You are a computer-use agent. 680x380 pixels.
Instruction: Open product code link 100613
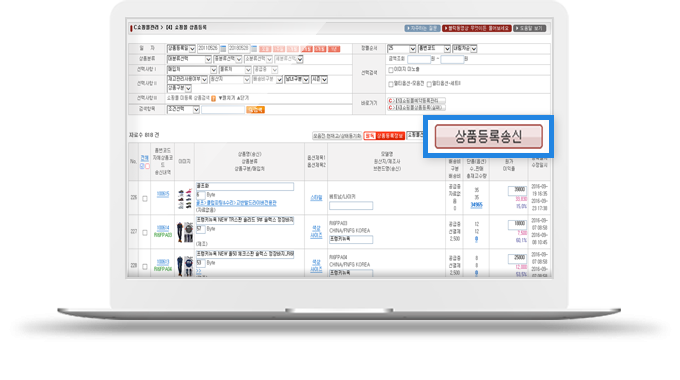tap(163, 262)
